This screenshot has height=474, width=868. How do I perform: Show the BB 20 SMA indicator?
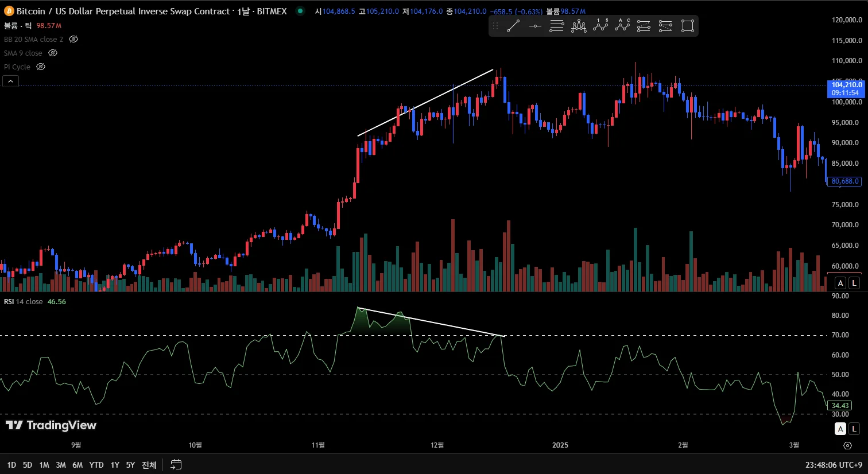[73, 39]
